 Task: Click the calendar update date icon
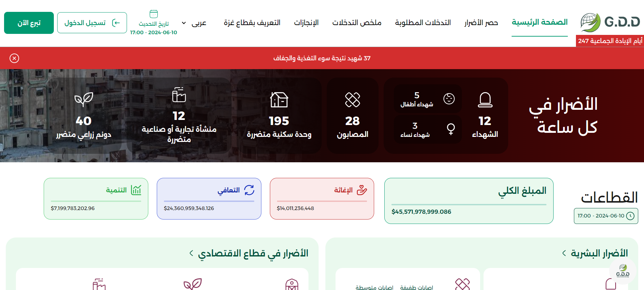(154, 14)
